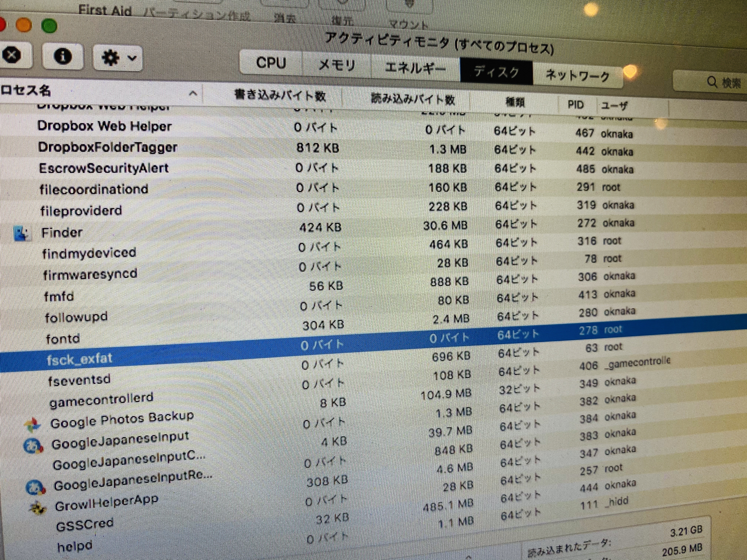Select the gamecontrollerd process
This screenshot has height=560, width=747.
click(101, 400)
